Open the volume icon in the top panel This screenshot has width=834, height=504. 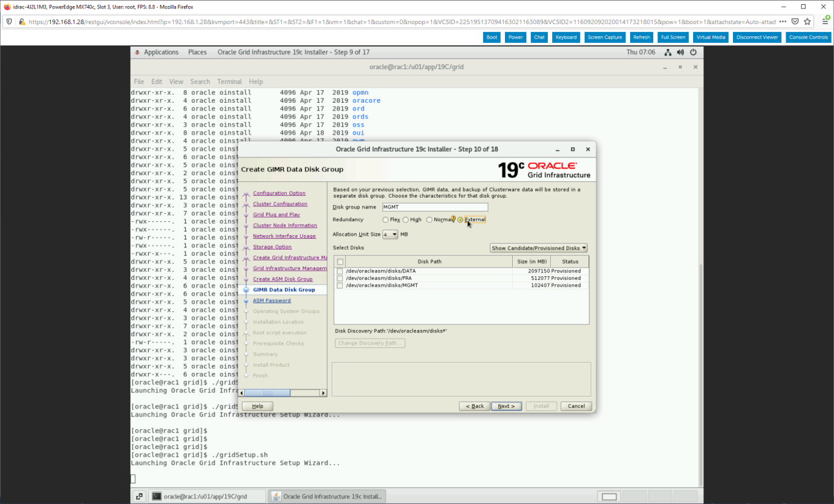click(681, 53)
